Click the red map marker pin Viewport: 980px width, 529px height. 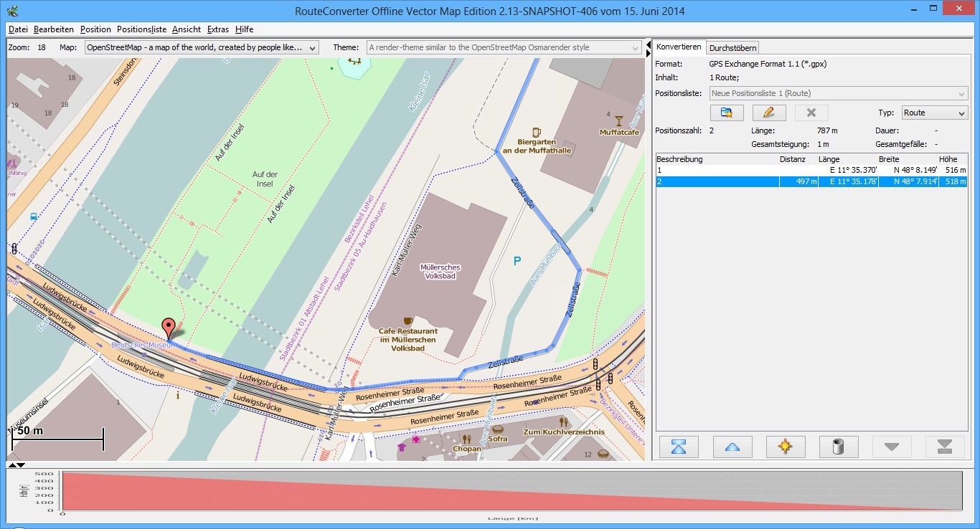(x=169, y=328)
